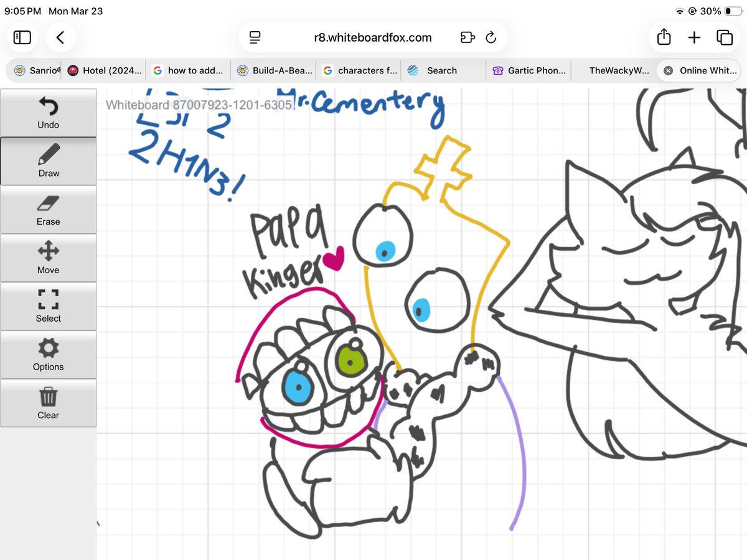Open the Safari share sheet
Image resolution: width=747 pixels, height=560 pixels.
[x=664, y=37]
